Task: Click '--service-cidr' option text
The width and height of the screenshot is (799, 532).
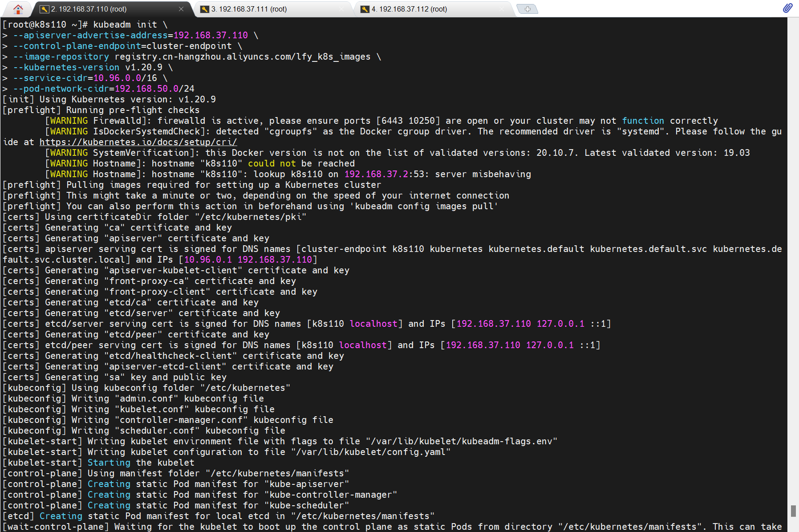Action: click(x=50, y=78)
